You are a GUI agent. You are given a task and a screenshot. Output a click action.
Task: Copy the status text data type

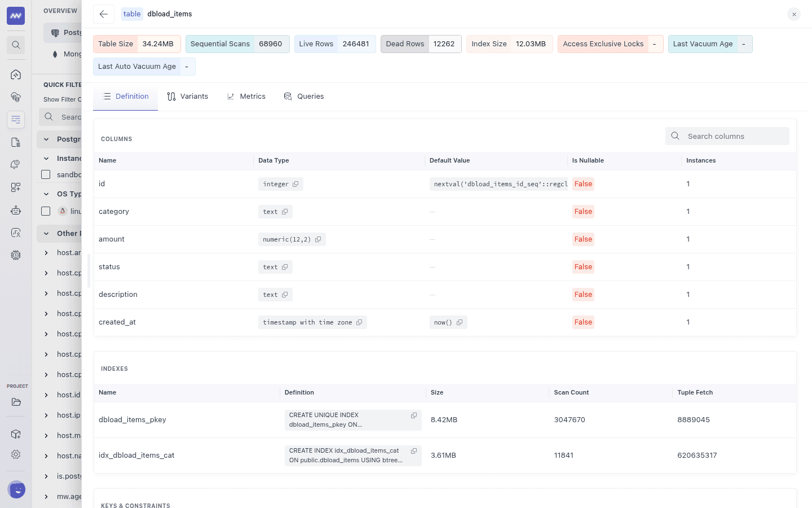coord(285,267)
